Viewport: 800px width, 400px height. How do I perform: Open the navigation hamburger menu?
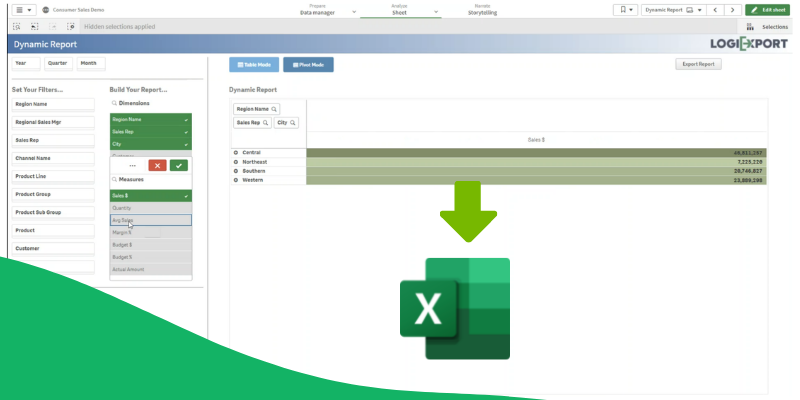click(x=23, y=9)
